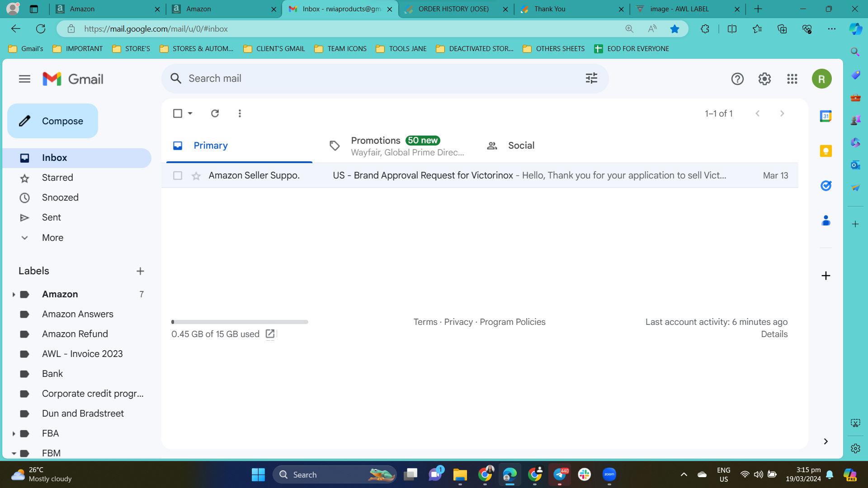Compose a new email
The image size is (868, 488).
(x=52, y=121)
